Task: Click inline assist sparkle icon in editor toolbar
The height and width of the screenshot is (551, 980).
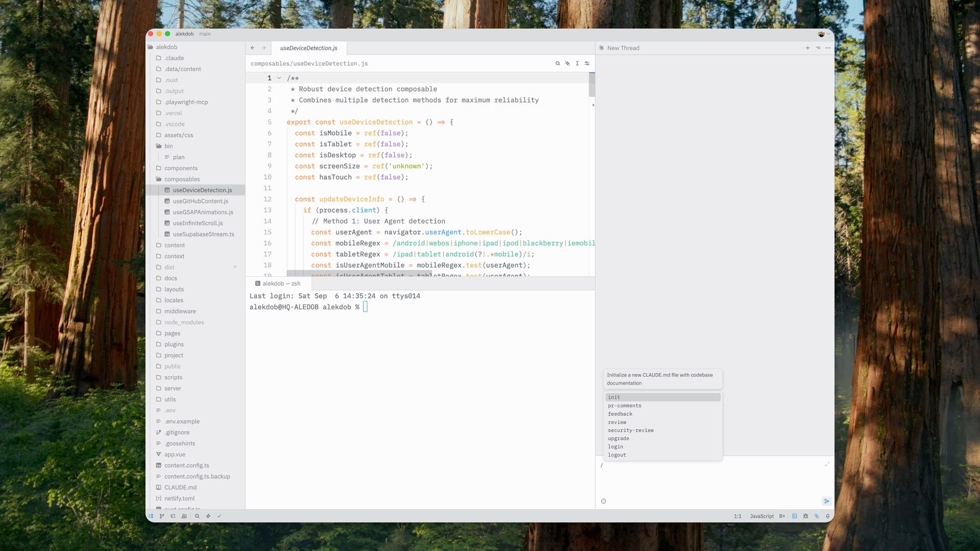Action: coord(567,63)
